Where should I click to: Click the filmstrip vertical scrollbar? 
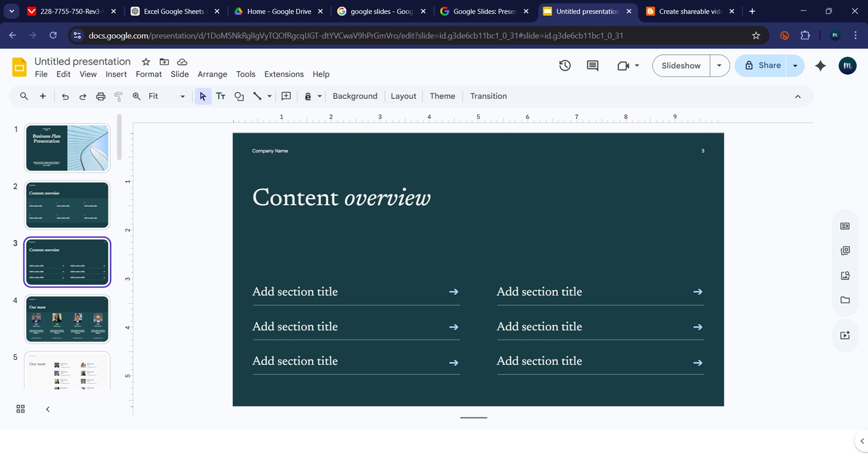[119, 137]
